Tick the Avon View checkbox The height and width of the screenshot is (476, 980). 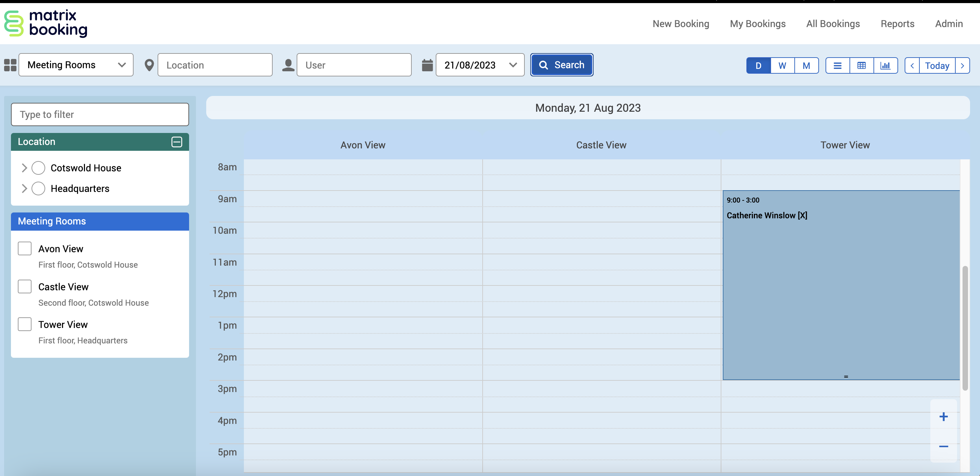click(25, 248)
